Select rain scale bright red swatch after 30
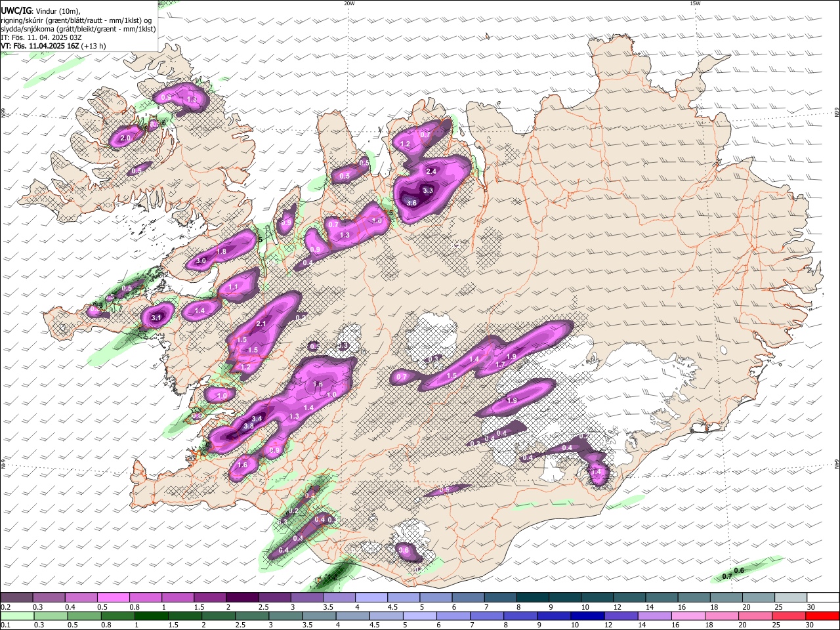The image size is (840, 630). (x=822, y=616)
